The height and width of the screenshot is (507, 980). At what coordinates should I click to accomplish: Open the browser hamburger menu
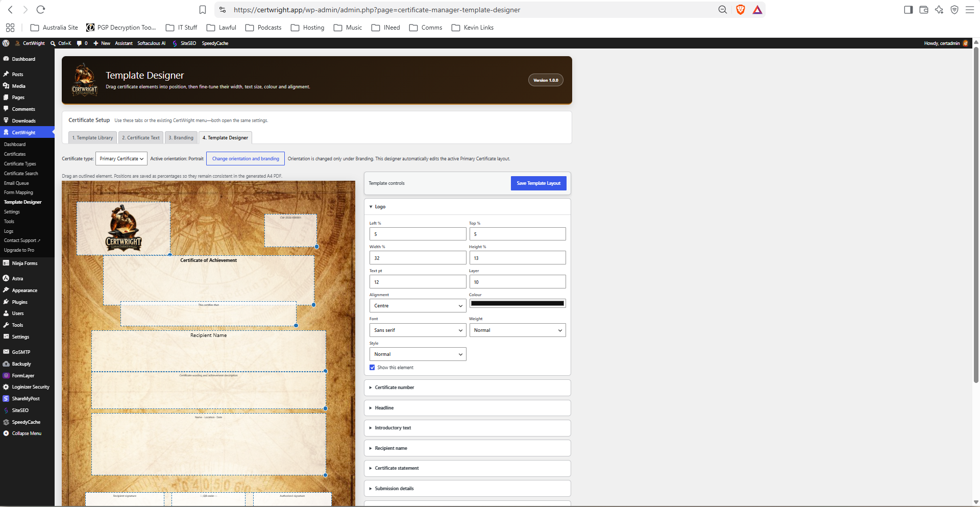coord(970,10)
